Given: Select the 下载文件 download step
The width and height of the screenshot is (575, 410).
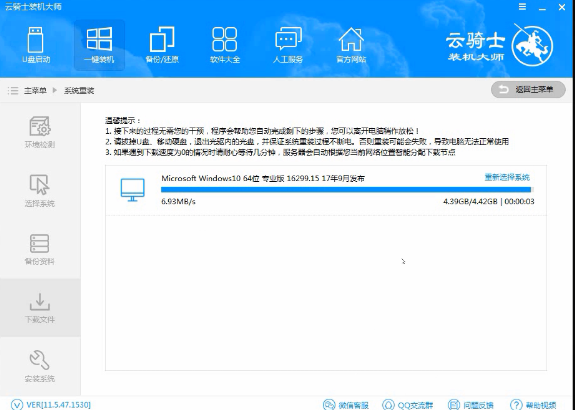Looking at the screenshot, I should tap(40, 308).
